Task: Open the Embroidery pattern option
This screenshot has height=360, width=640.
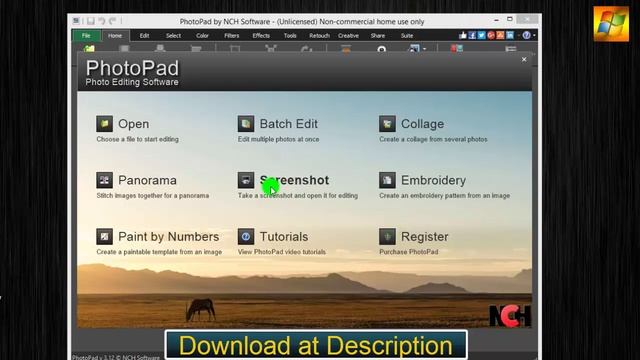Action: pyautogui.click(x=422, y=180)
